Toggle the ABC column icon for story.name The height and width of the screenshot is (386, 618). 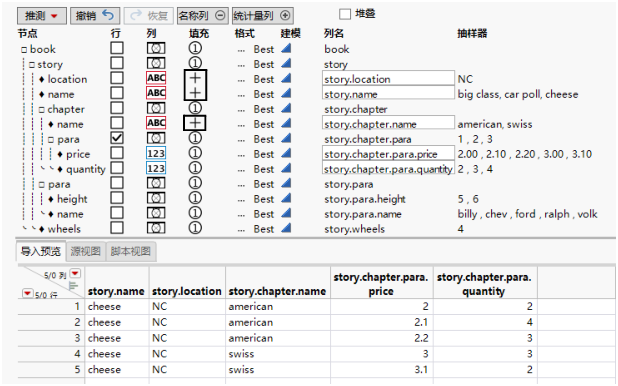(156, 93)
